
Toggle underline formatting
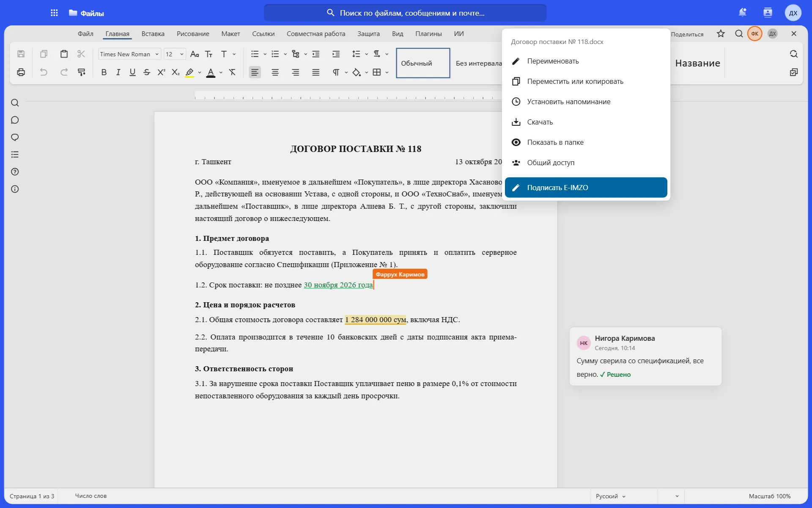pos(132,72)
